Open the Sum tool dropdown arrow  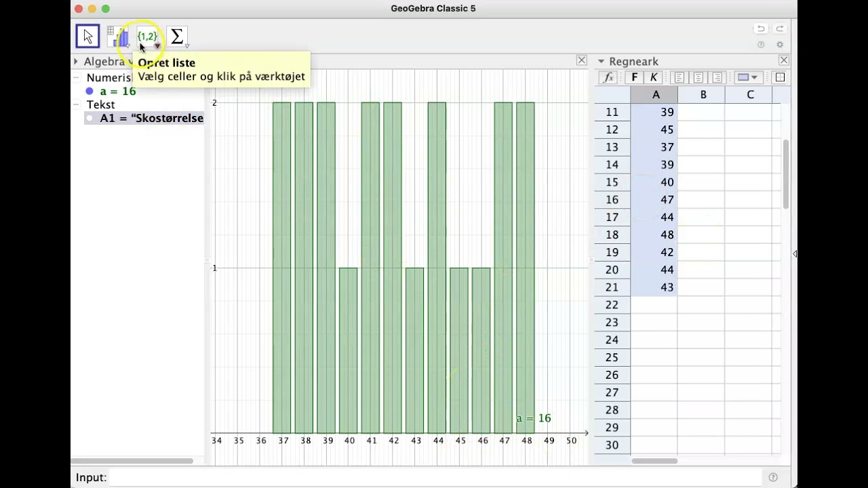pos(186,47)
